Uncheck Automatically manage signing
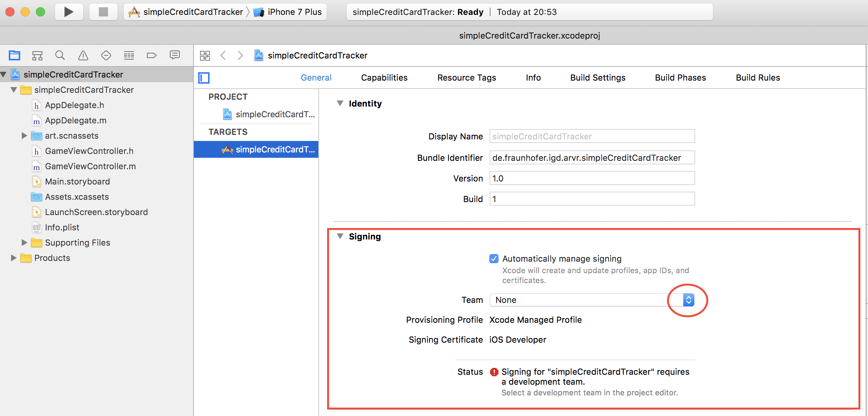The height and width of the screenshot is (416, 868). coord(494,259)
